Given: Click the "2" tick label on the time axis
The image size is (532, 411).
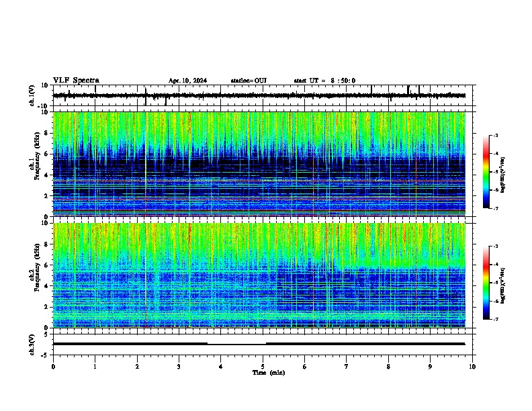Looking at the screenshot, I should [x=137, y=367].
